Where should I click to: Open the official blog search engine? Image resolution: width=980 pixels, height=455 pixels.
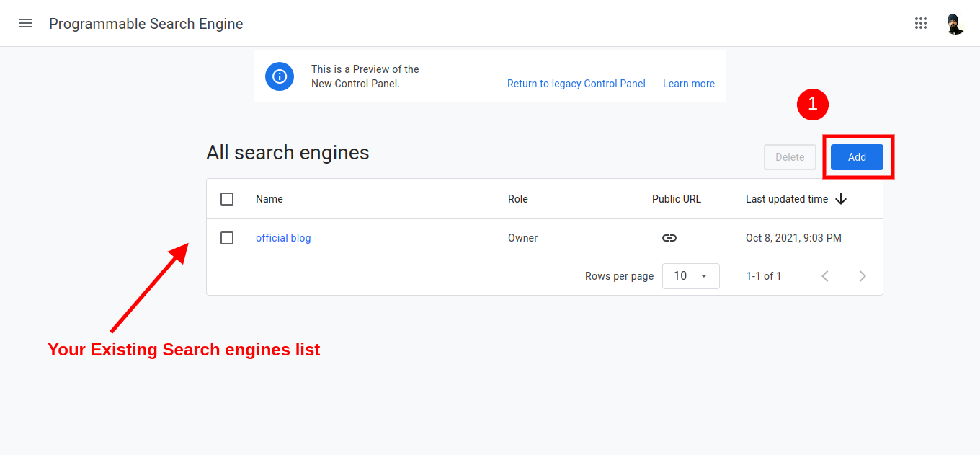(x=283, y=238)
